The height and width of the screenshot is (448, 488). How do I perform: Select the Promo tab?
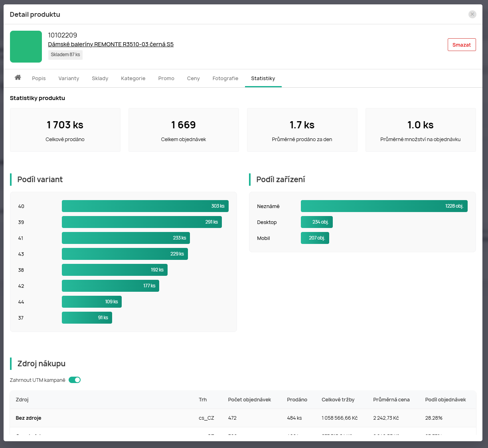(x=166, y=79)
